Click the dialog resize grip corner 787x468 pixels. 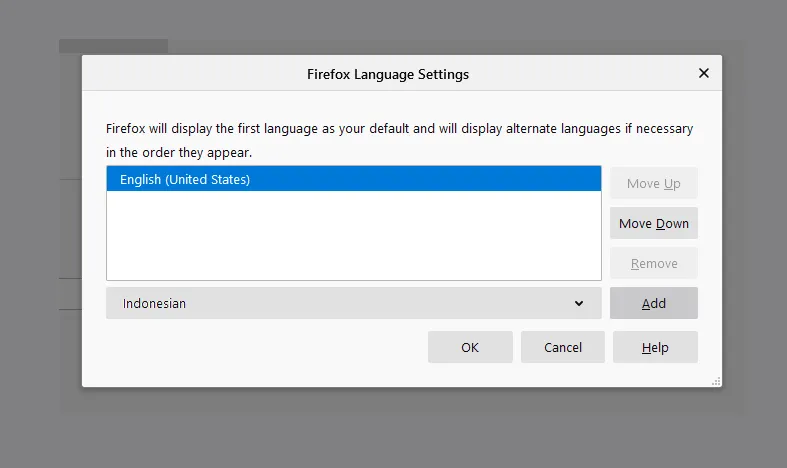[x=716, y=382]
